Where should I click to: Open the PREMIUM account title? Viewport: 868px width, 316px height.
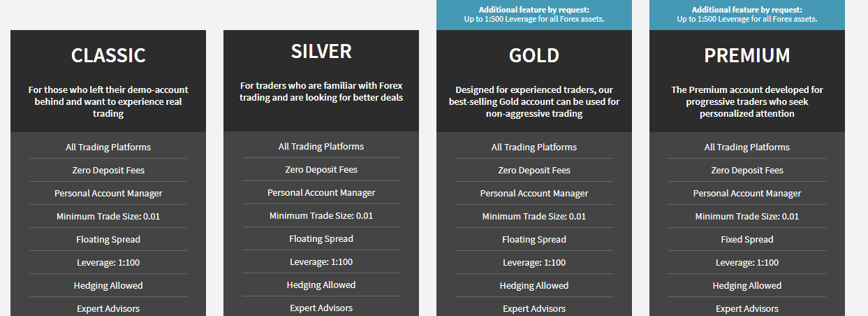point(747,55)
